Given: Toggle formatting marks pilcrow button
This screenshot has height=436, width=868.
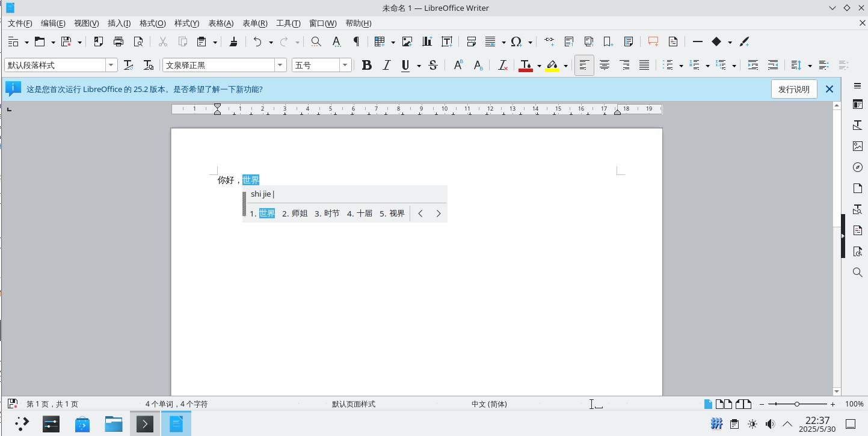Looking at the screenshot, I should click(356, 41).
